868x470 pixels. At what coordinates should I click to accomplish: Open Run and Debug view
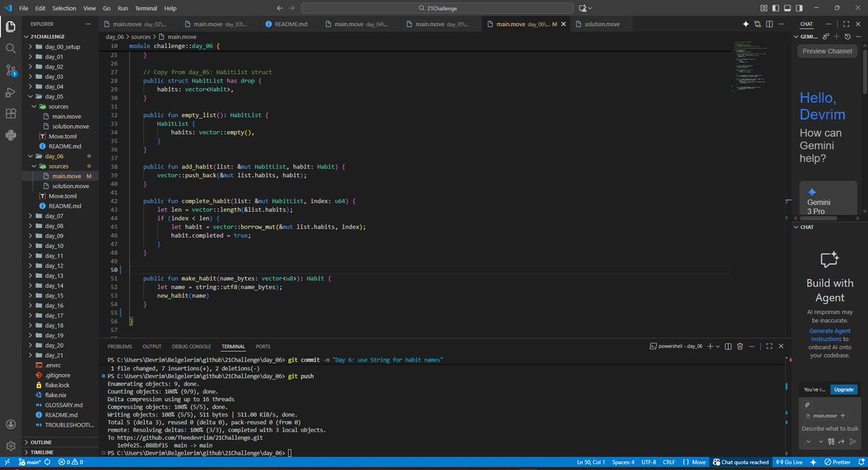click(11, 92)
